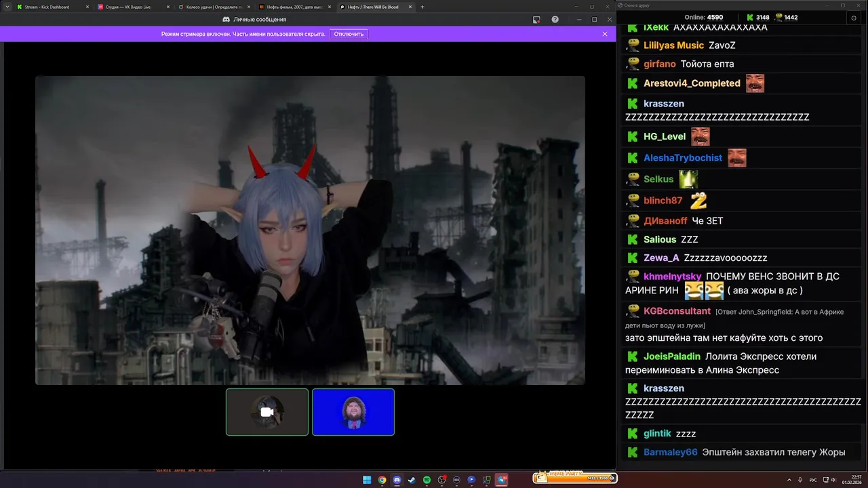
Task: Click the emote in HG_Level's message
Action: pos(700,136)
